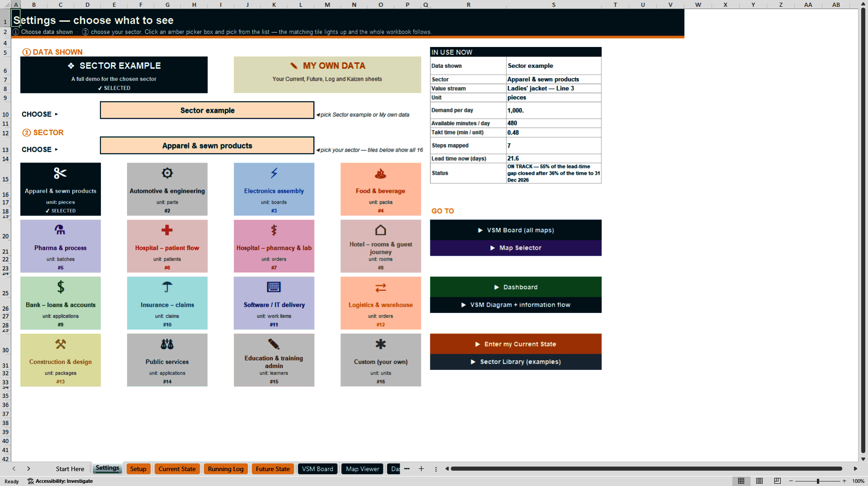
Task: Click the house icon on Hotel tile
Action: [381, 230]
